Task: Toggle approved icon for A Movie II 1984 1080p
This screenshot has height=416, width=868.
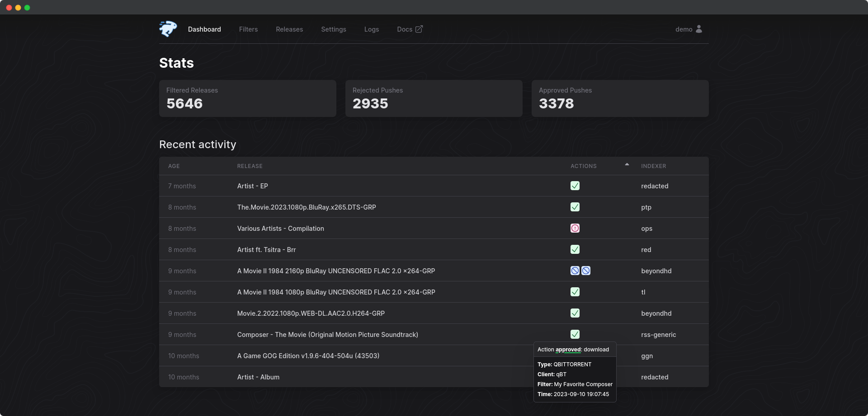Action: coord(575,292)
